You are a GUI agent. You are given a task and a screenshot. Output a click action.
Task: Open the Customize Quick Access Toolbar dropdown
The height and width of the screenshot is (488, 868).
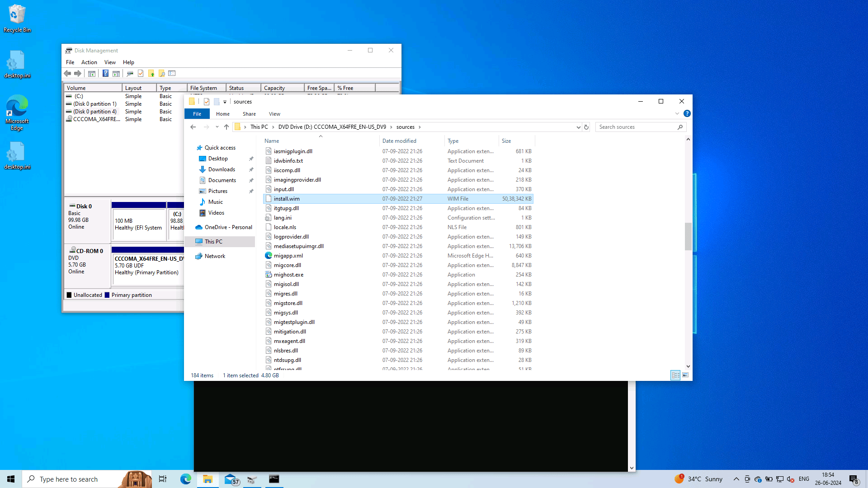(x=225, y=101)
